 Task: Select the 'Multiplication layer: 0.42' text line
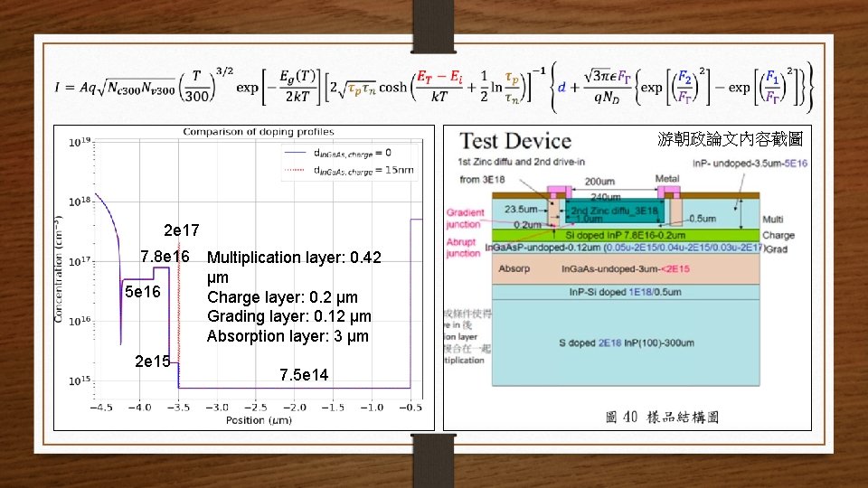(294, 258)
